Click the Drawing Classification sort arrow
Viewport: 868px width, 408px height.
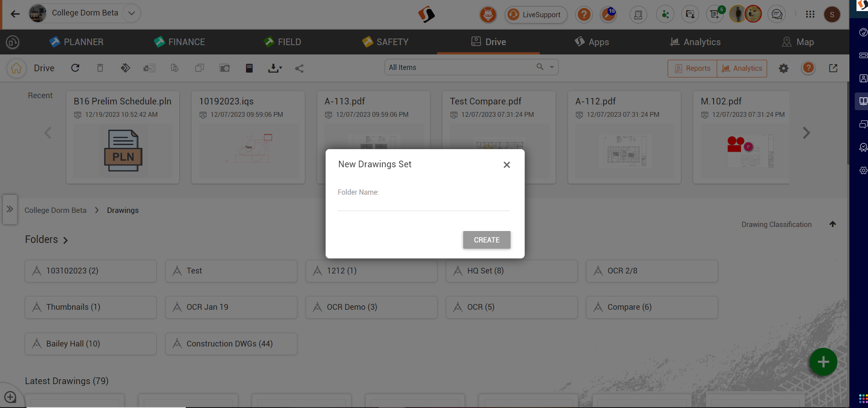click(x=833, y=224)
